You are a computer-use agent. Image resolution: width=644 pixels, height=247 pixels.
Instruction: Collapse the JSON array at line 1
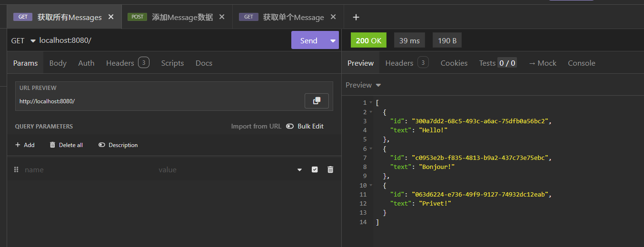(371, 103)
